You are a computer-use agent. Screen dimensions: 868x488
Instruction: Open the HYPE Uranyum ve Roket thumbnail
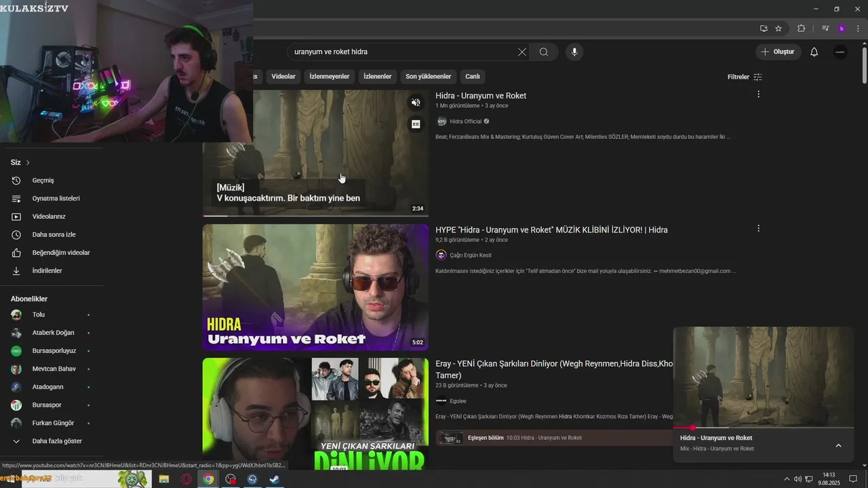(x=315, y=287)
